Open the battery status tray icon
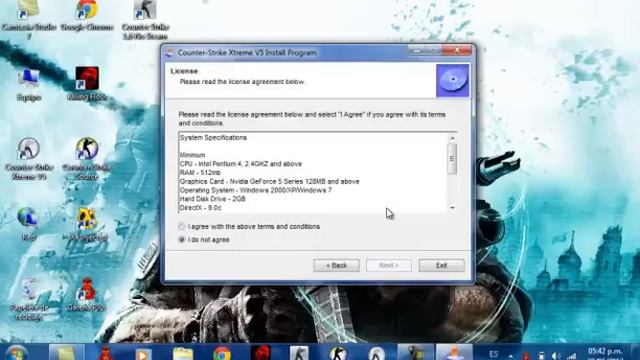The height and width of the screenshot is (360, 640). point(541,356)
